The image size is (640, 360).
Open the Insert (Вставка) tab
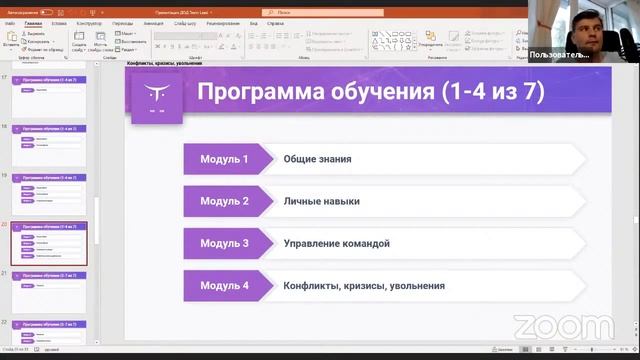59,24
